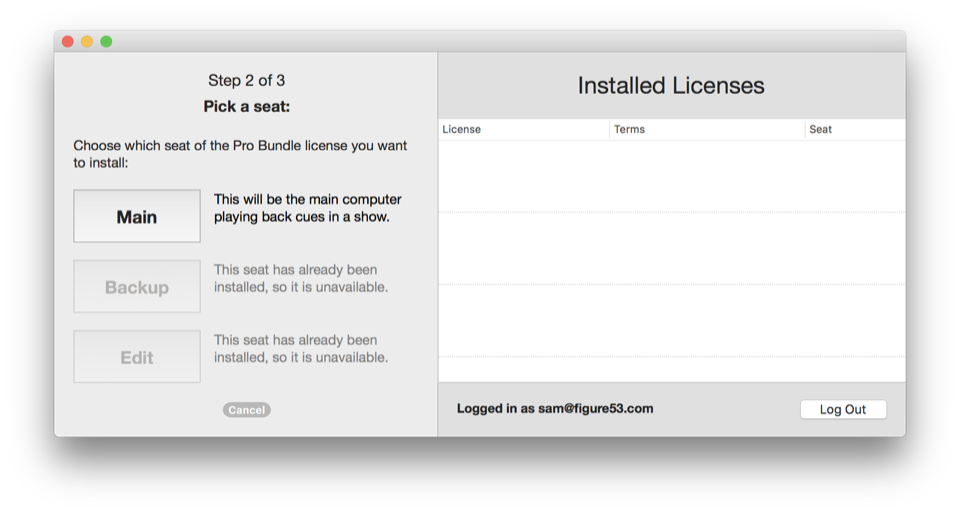960x514 pixels.
Task: Sort by the License column header
Action: (x=523, y=130)
